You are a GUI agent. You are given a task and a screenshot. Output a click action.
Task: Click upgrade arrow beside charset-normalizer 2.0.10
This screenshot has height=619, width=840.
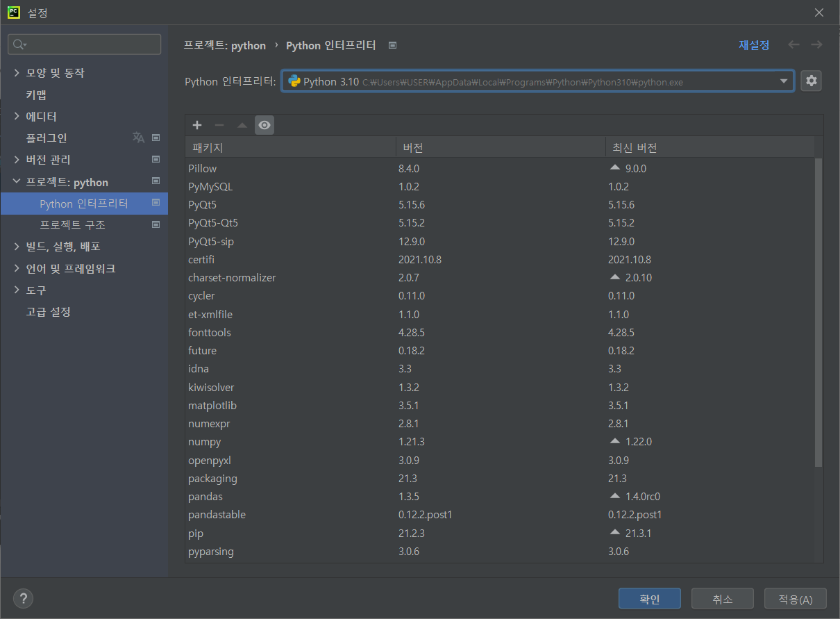614,277
